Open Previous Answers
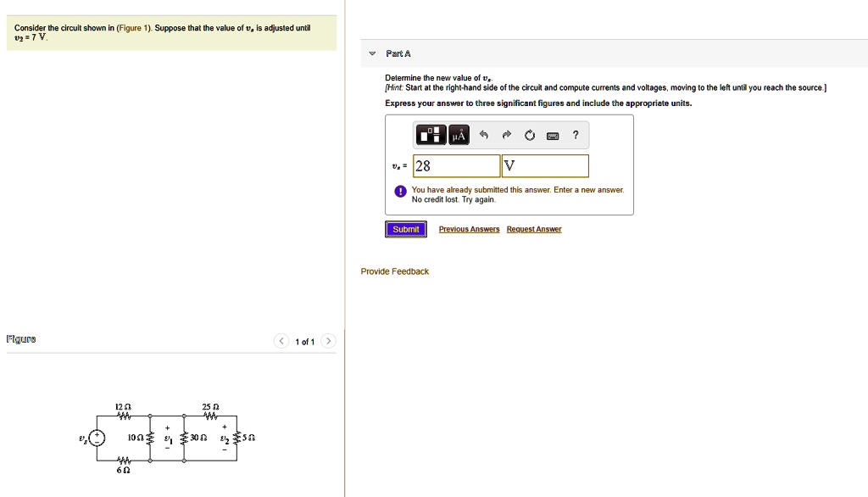The height and width of the screenshot is (497, 868). 469,229
